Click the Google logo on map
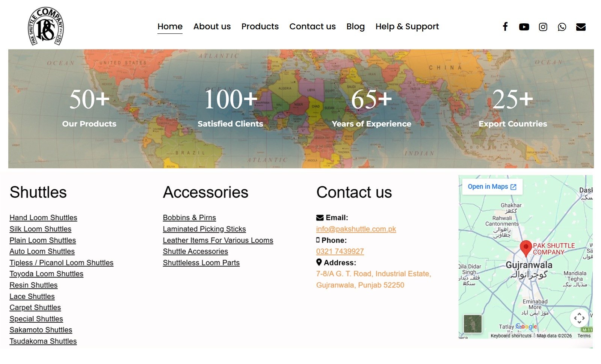601x364 pixels. pos(526,326)
